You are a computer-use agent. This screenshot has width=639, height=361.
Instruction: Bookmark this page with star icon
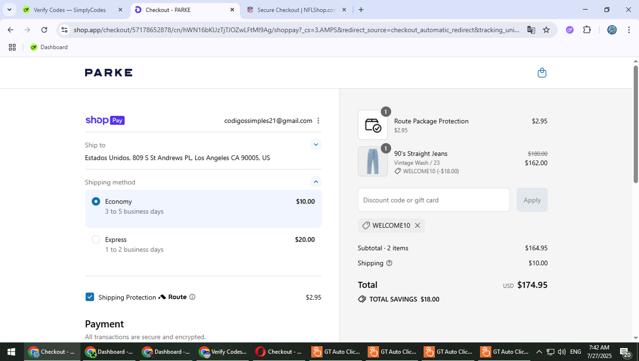pos(546,30)
